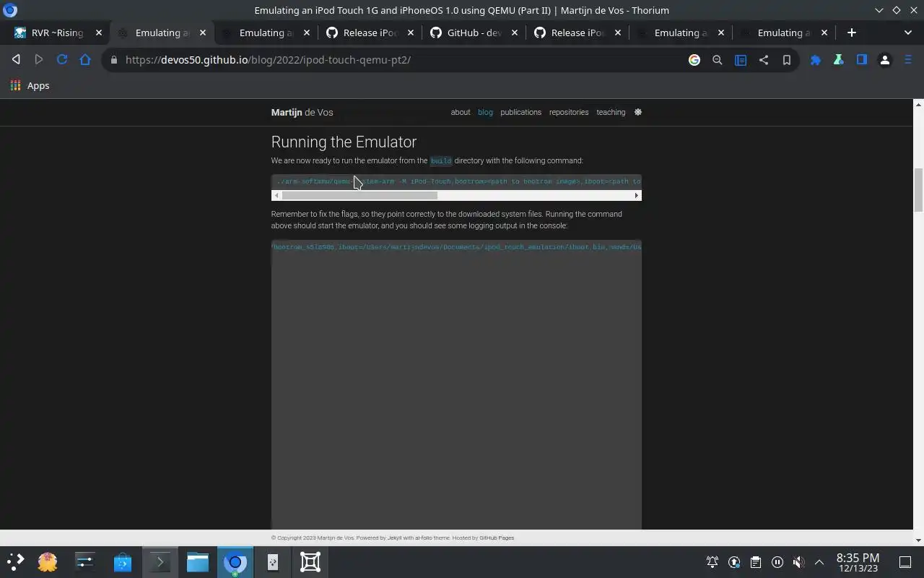The height and width of the screenshot is (578, 924).
Task: Open the audio volume tray icon
Action: point(798,562)
